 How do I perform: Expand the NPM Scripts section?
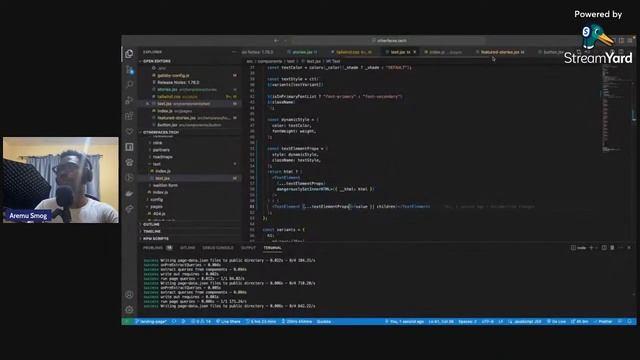[156, 238]
